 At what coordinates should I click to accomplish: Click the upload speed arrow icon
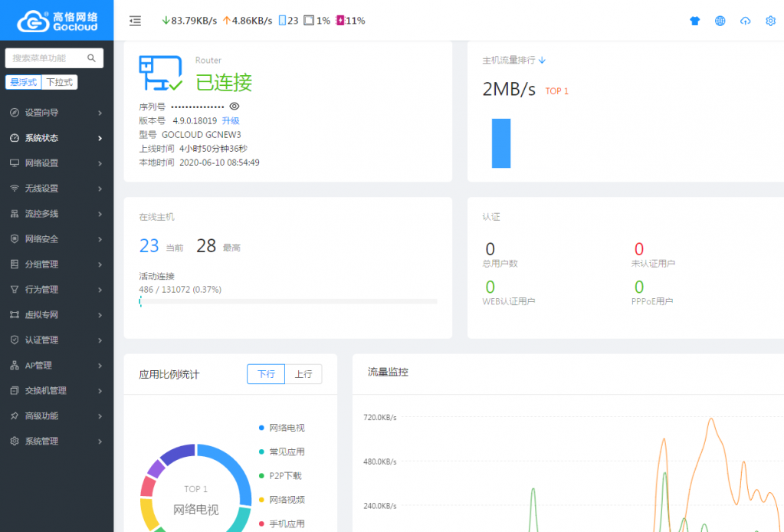227,21
